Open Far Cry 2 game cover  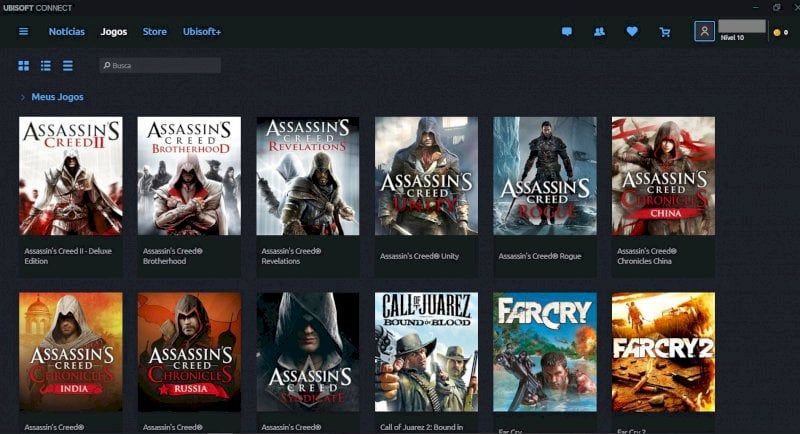coord(663,352)
